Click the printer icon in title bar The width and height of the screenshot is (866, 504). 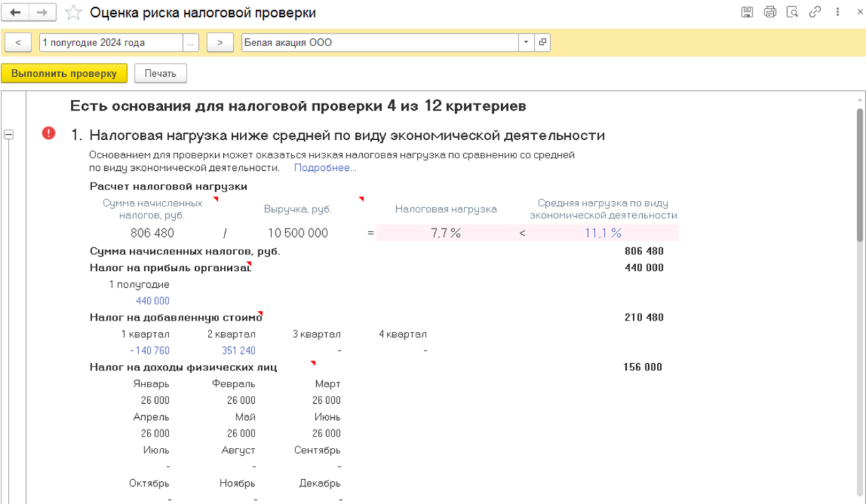click(770, 12)
